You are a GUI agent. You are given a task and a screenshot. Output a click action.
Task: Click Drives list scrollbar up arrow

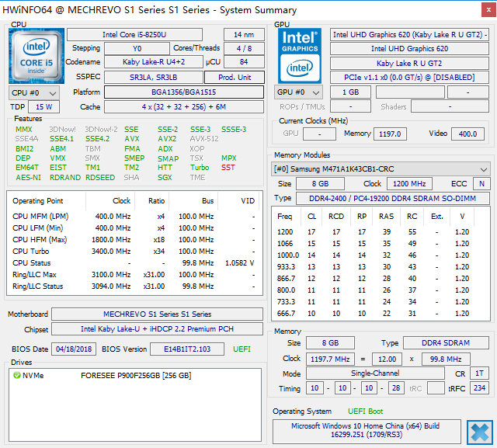(257, 374)
